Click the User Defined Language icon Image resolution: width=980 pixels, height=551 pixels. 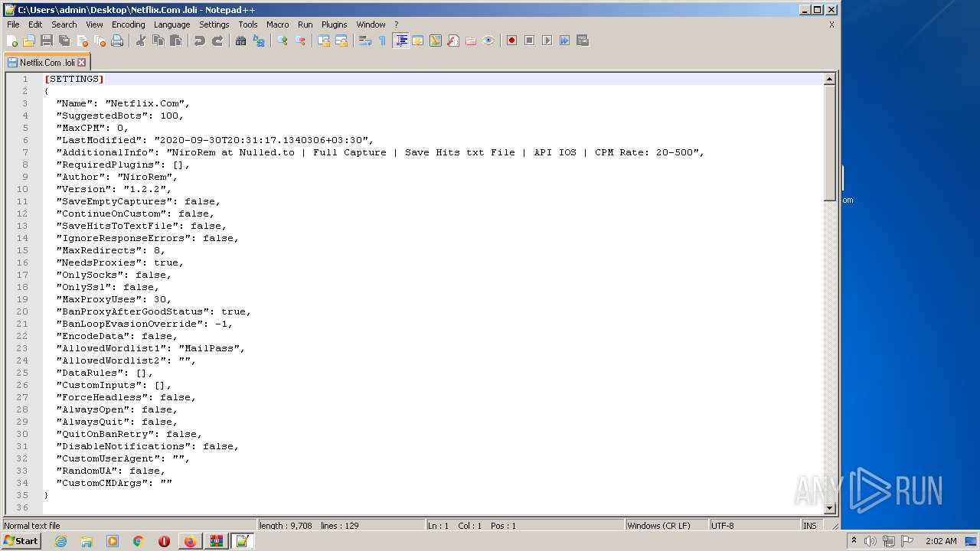click(418, 41)
